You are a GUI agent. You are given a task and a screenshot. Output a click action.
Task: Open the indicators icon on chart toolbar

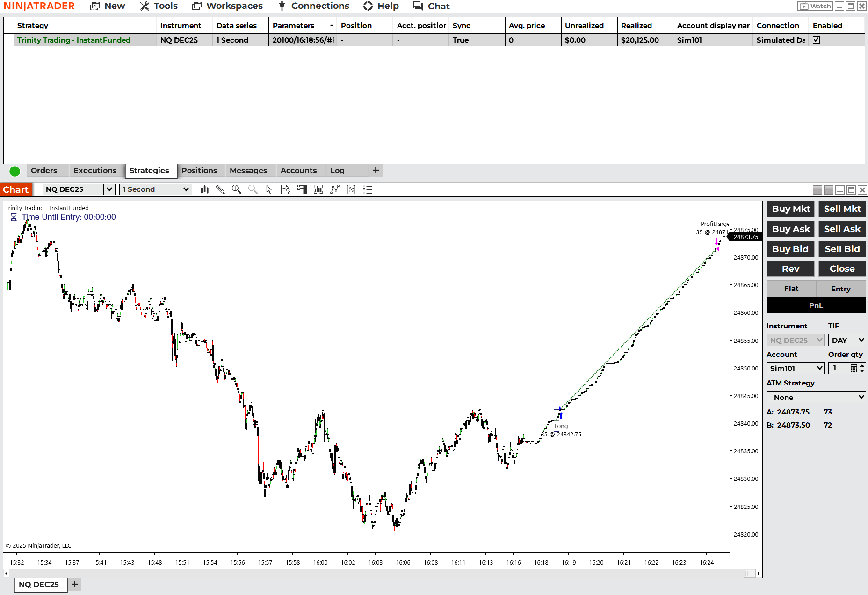(318, 189)
